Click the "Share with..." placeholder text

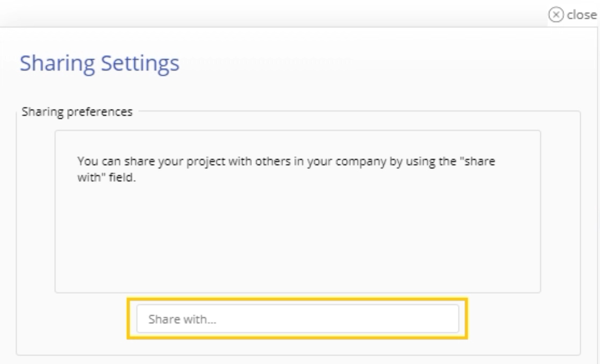coord(182,320)
